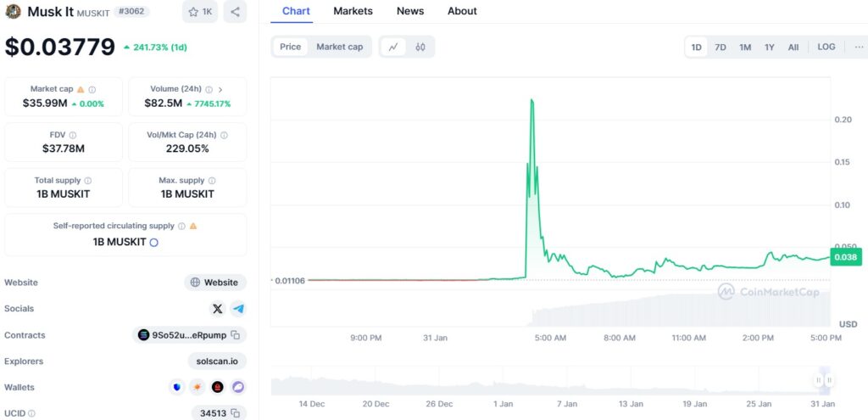The image size is (868, 420).
Task: Copy the UCID 34513 value
Action: 235,413
